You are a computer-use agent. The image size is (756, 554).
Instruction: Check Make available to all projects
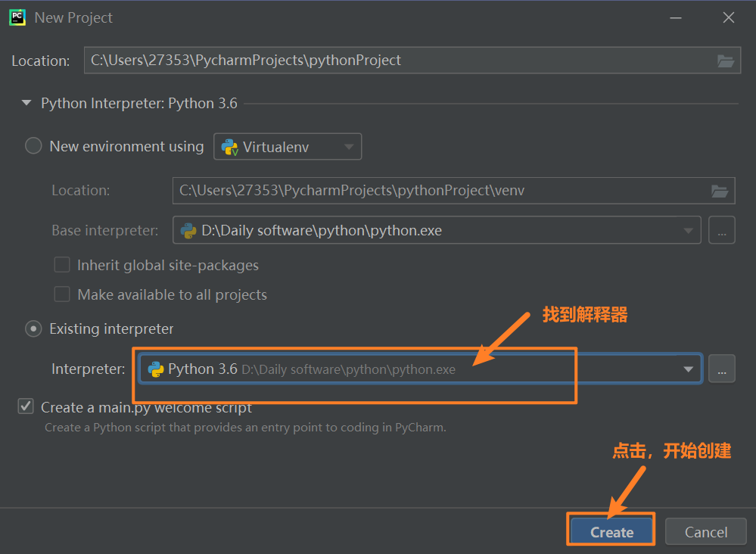tap(62, 294)
